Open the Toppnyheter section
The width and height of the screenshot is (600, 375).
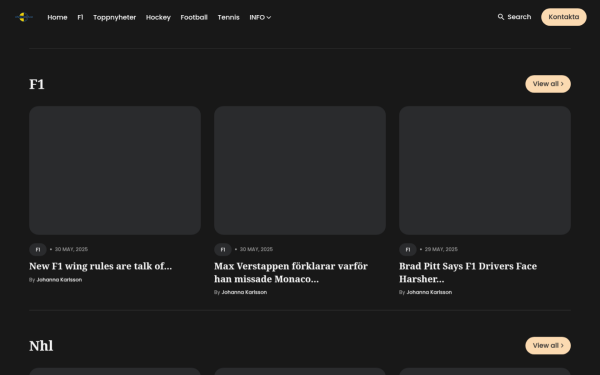click(x=114, y=17)
